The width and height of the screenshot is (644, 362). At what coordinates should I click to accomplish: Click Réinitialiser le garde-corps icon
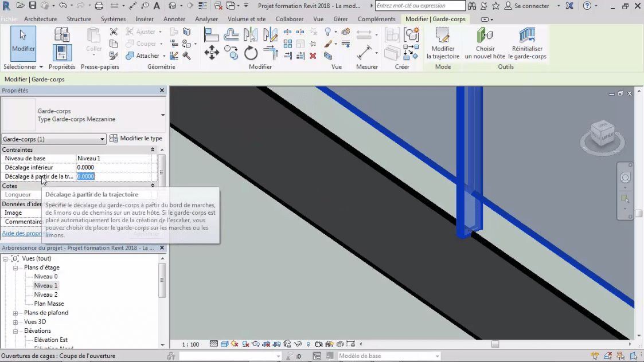point(526,43)
